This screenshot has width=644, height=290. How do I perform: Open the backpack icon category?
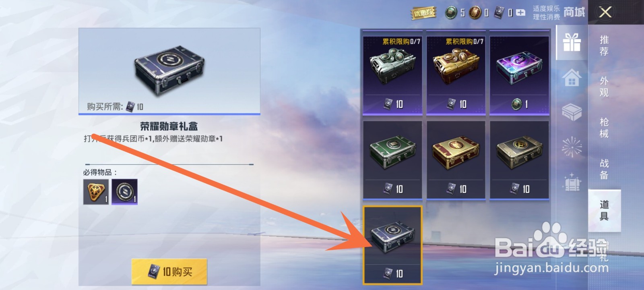[x=572, y=182]
